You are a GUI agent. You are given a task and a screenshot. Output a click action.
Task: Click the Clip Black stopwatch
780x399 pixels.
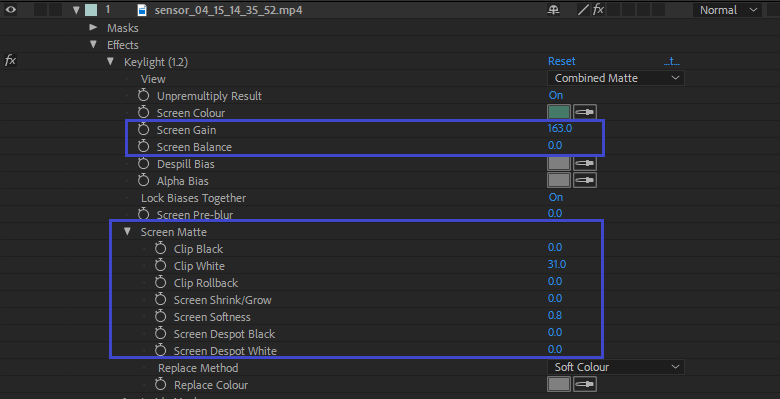[x=160, y=249]
